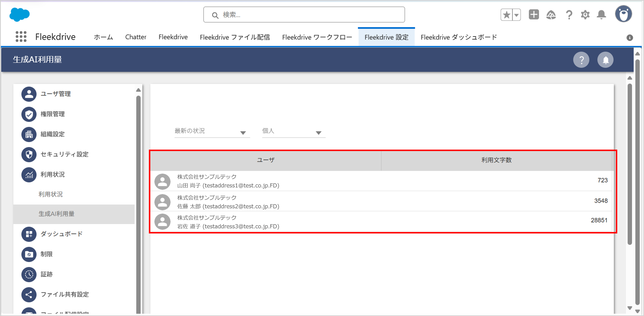Click the 制限 folder icon
The width and height of the screenshot is (644, 316).
point(29,254)
